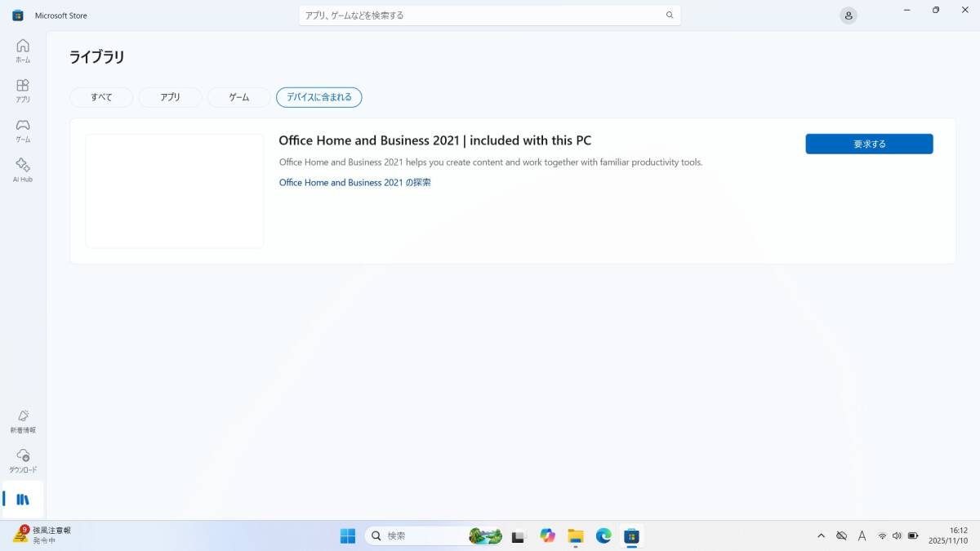Open the Apps (アプリ) sidebar section
Image resolution: width=980 pixels, height=551 pixels.
(23, 91)
